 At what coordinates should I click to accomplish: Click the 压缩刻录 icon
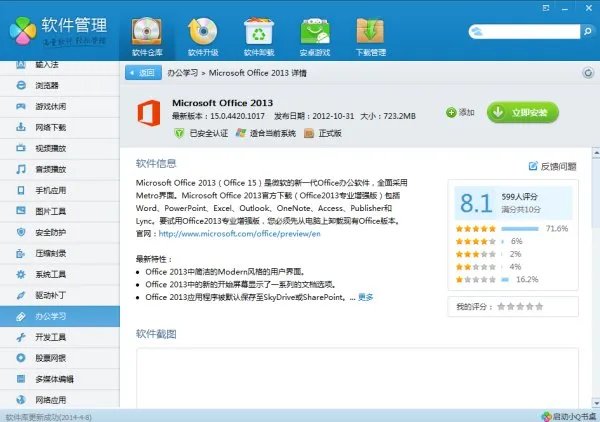[x=21, y=253]
